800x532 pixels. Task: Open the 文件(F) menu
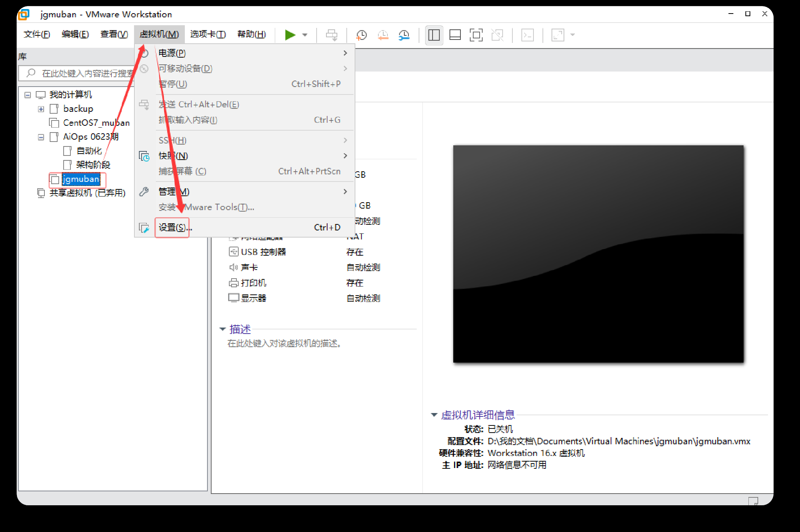(x=37, y=35)
